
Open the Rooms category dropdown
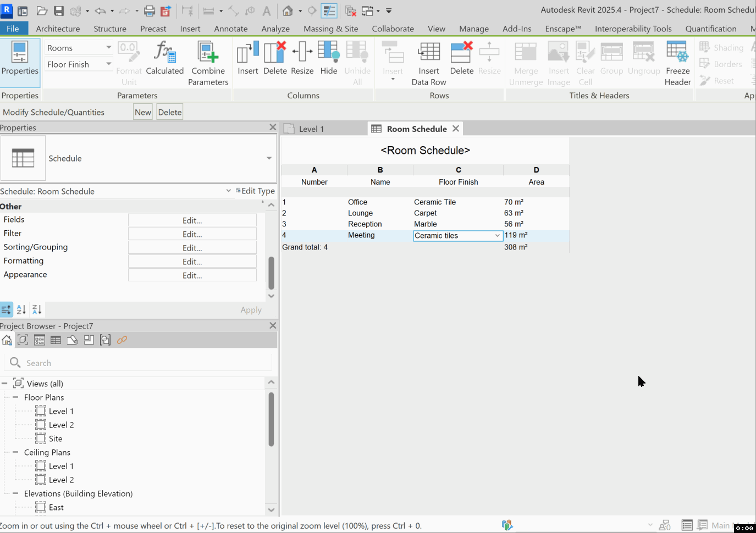109,47
